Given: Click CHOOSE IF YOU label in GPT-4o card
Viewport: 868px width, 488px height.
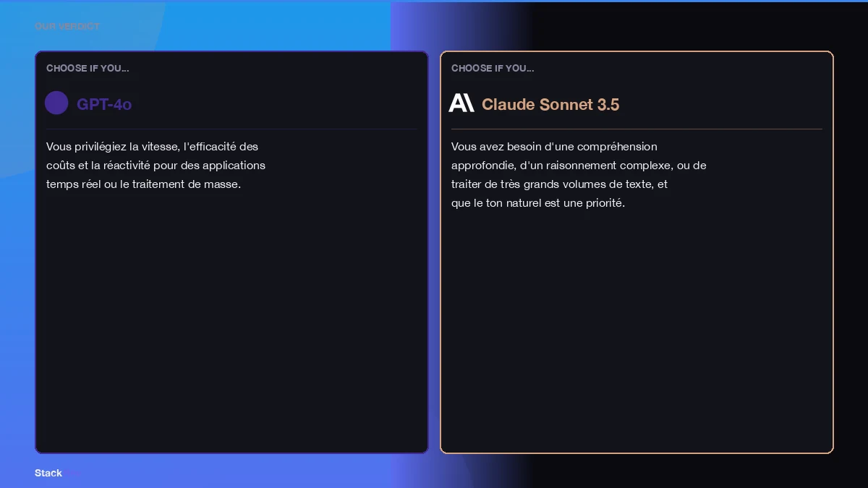Looking at the screenshot, I should 88,68.
